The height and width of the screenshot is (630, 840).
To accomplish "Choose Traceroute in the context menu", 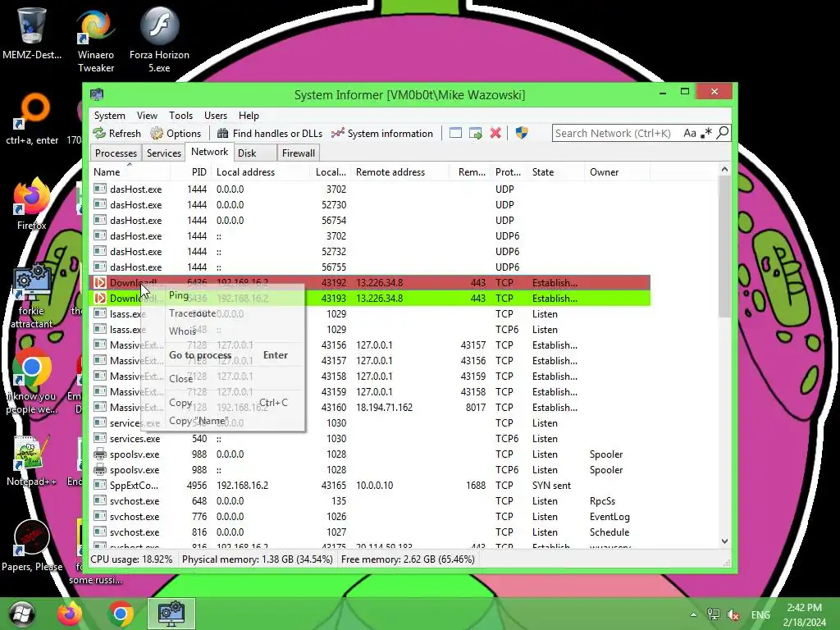I will [x=223, y=313].
